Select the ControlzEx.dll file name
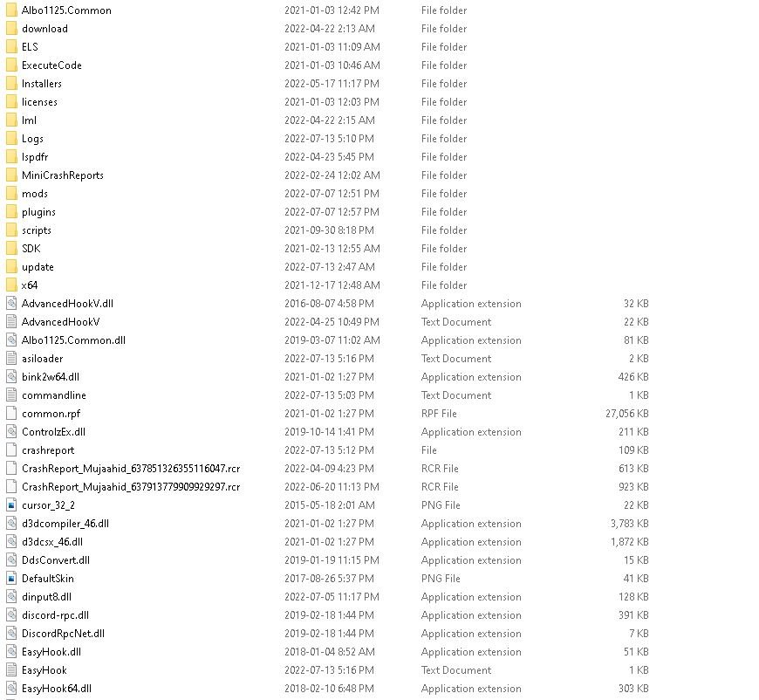Screen dimensions: 759x700 53,432
